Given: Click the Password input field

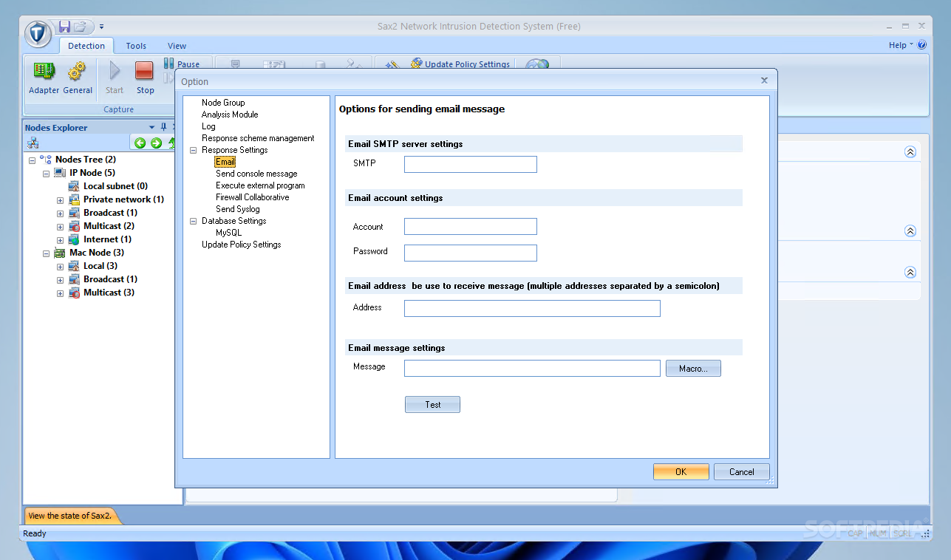Looking at the screenshot, I should click(x=471, y=253).
